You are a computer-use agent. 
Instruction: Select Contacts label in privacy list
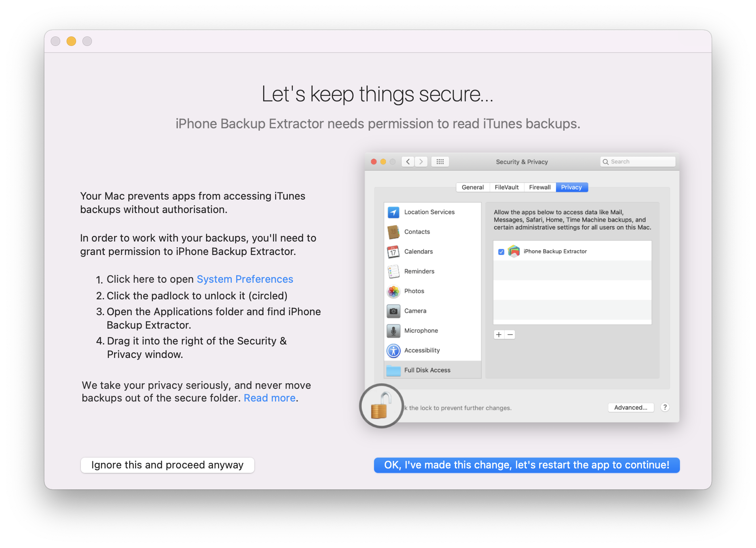(417, 232)
